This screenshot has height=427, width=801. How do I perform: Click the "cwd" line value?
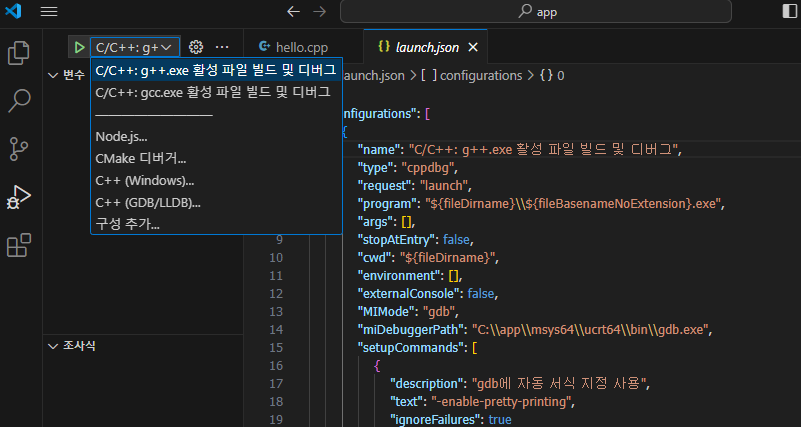[x=449, y=257]
